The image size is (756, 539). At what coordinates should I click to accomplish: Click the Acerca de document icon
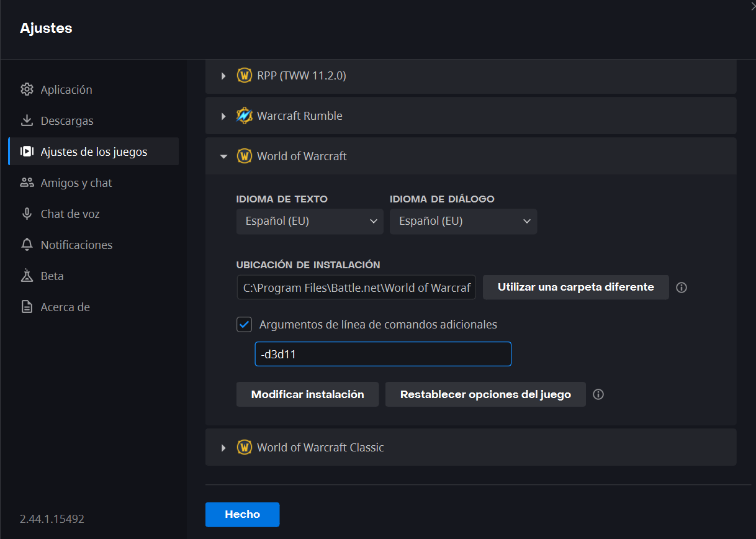(x=27, y=307)
